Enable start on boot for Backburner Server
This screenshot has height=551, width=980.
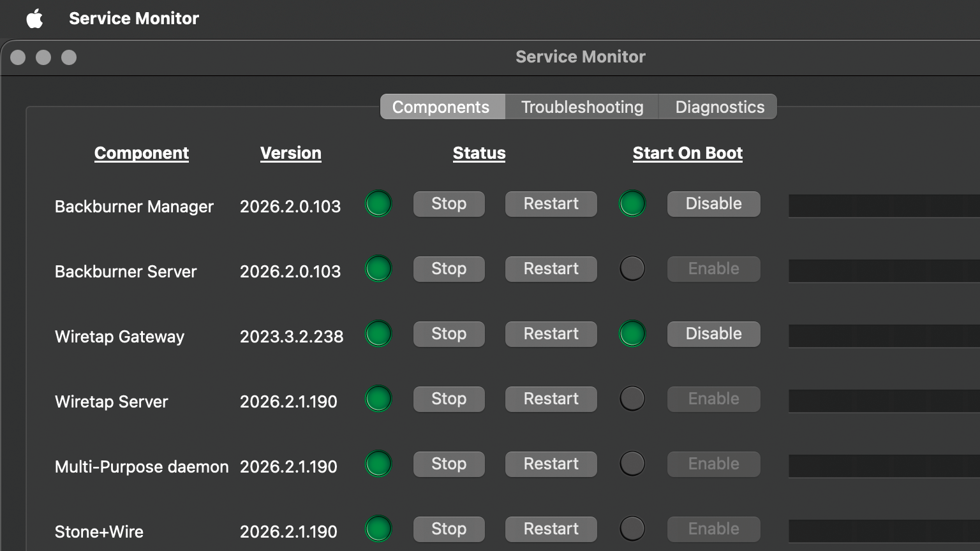[713, 269]
